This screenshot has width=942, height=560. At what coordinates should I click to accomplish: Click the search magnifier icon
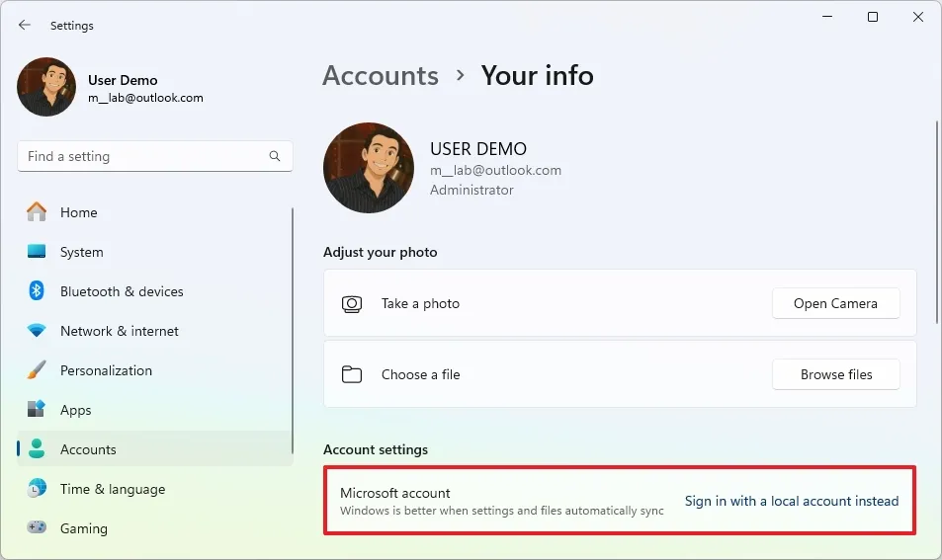pos(275,156)
